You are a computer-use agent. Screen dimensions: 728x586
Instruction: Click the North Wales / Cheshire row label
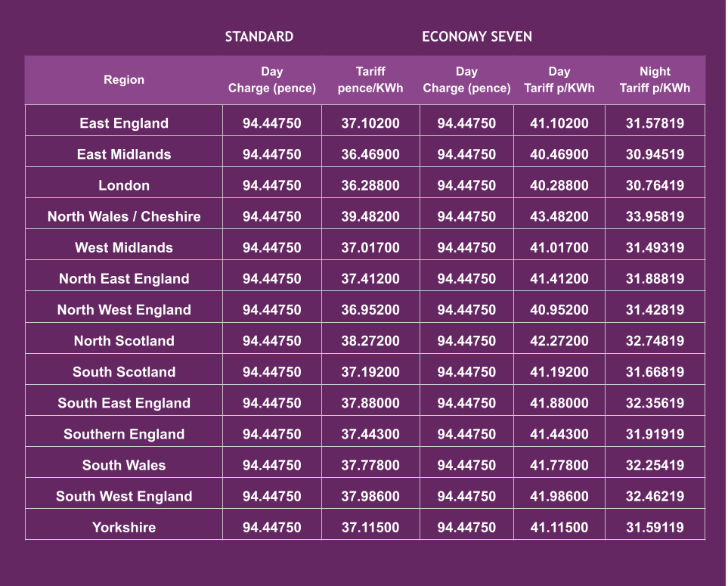[124, 216]
